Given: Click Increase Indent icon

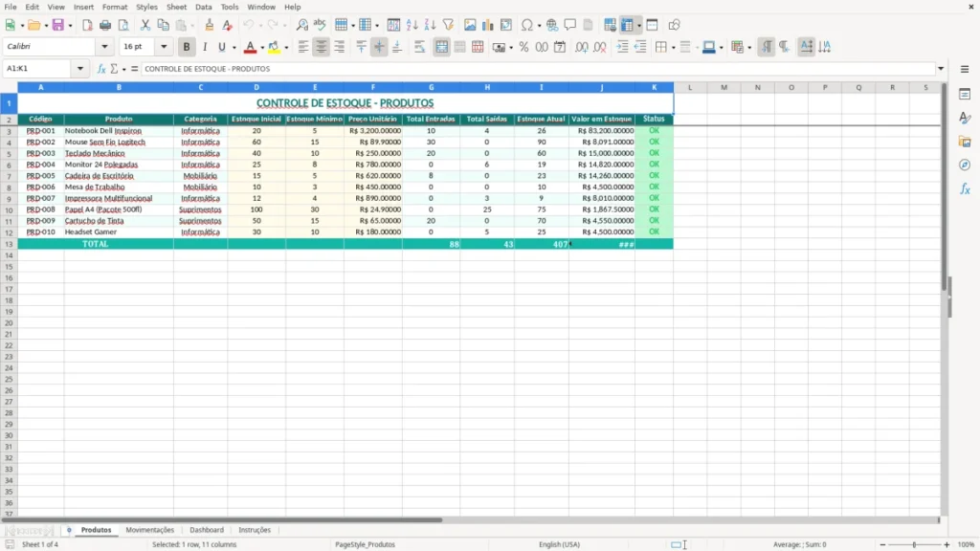Looking at the screenshot, I should pos(622,47).
